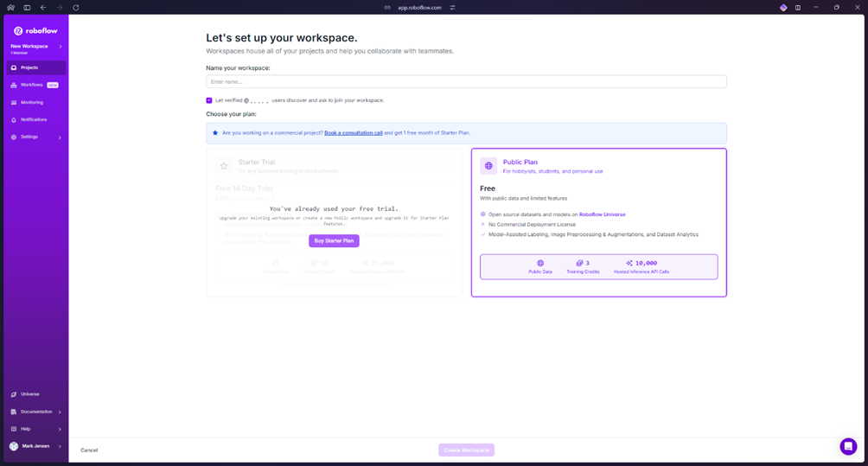Expand the Settings submenu chevron
The image size is (868, 466).
tap(60, 137)
